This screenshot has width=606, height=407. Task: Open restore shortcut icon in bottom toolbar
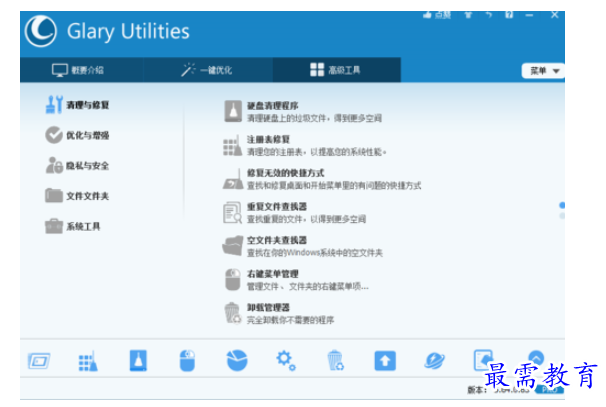(x=483, y=359)
